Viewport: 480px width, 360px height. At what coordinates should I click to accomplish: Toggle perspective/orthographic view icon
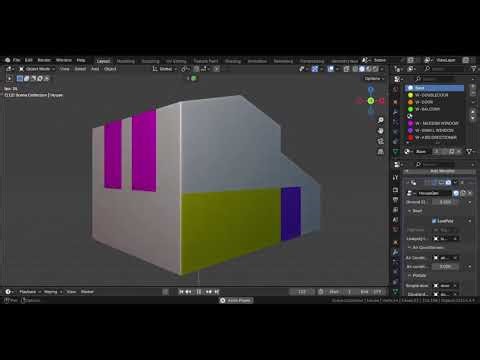[380, 152]
